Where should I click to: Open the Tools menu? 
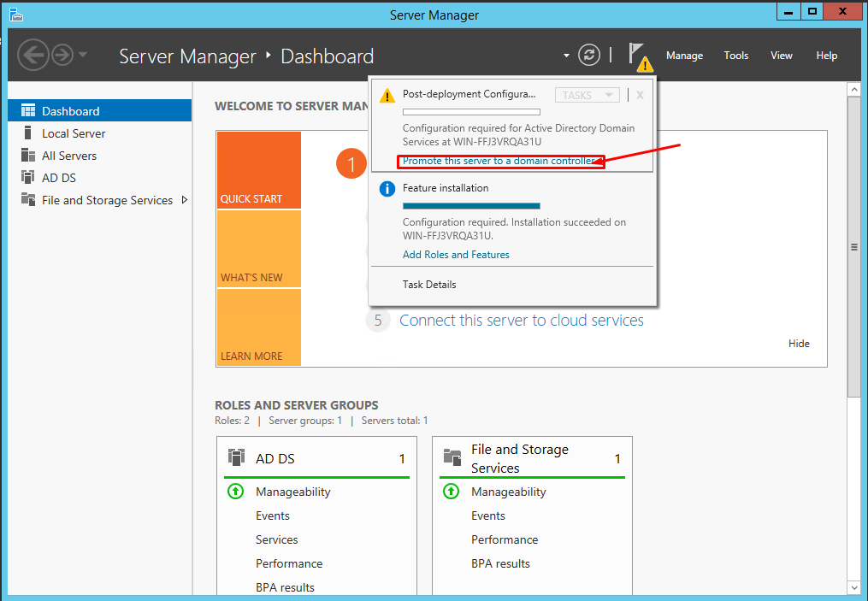[735, 56]
